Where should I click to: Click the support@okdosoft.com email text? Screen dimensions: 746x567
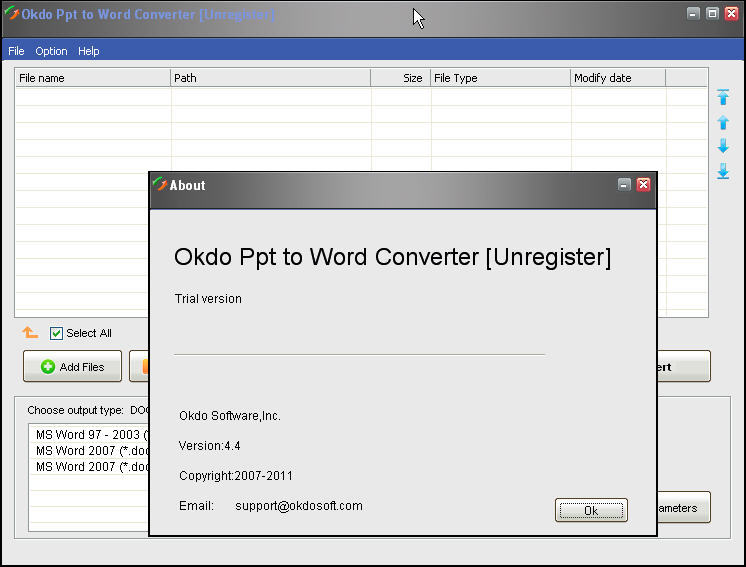(299, 506)
